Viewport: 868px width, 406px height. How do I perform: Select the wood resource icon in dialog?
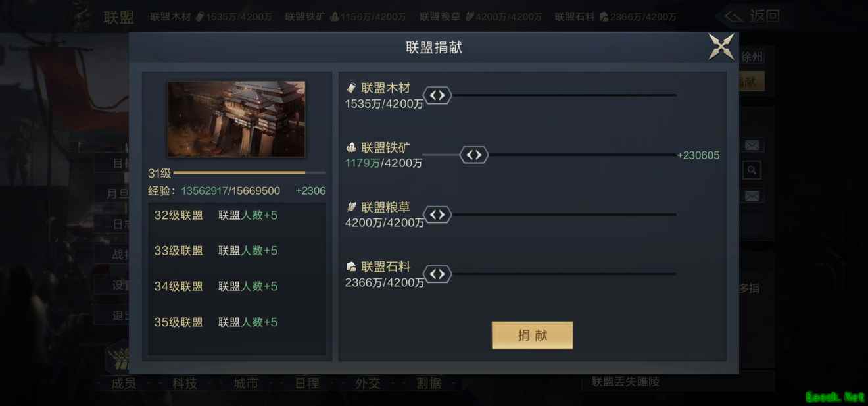coord(352,88)
